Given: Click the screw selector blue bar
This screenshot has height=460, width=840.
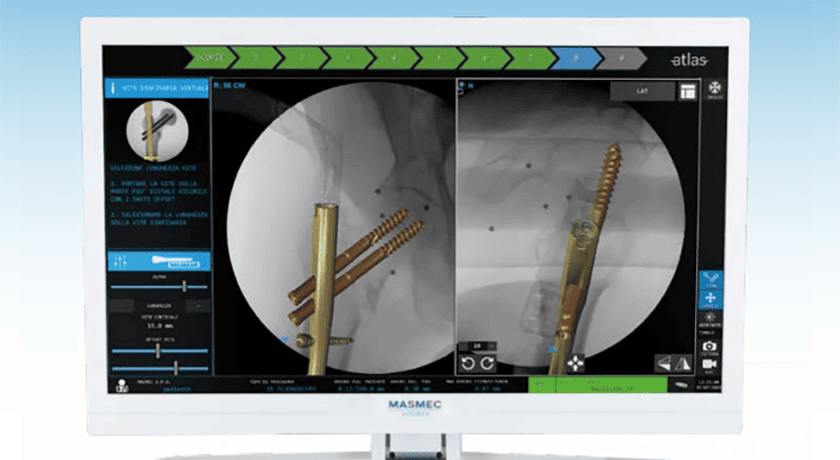Looking at the screenshot, I should pyautogui.click(x=159, y=261).
